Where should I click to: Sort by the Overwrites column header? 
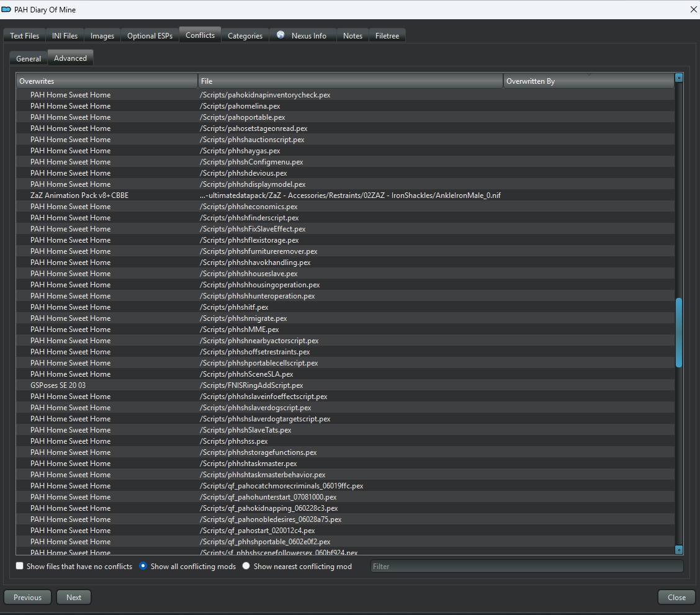(107, 81)
